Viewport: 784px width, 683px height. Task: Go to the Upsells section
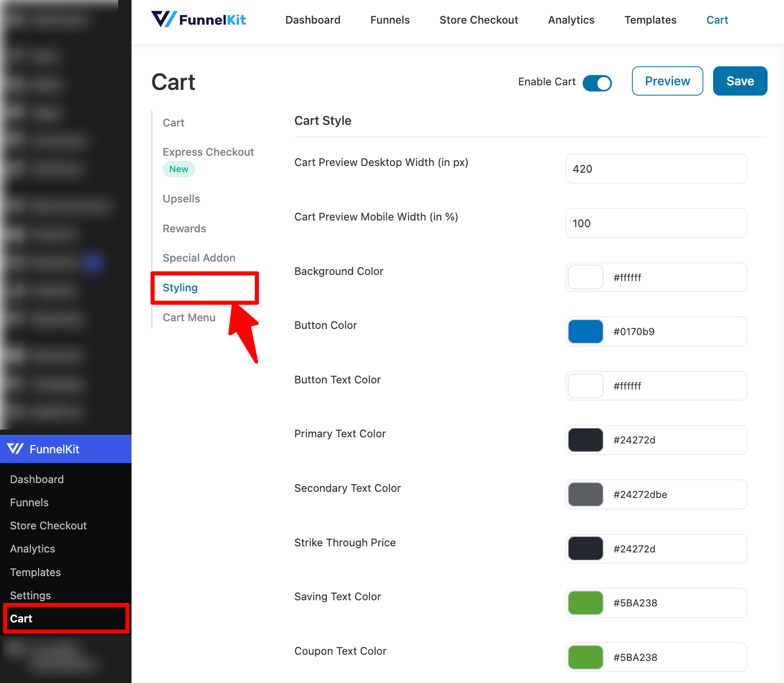(x=181, y=199)
